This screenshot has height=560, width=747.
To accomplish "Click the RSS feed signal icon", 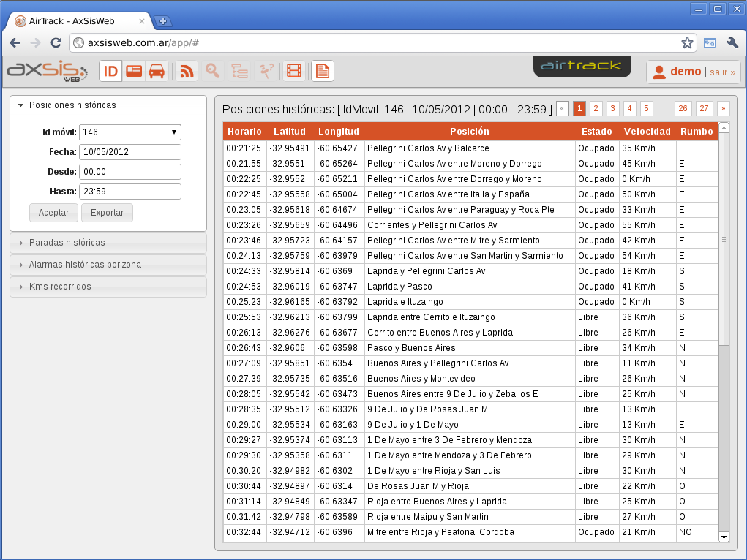I will coord(187,71).
